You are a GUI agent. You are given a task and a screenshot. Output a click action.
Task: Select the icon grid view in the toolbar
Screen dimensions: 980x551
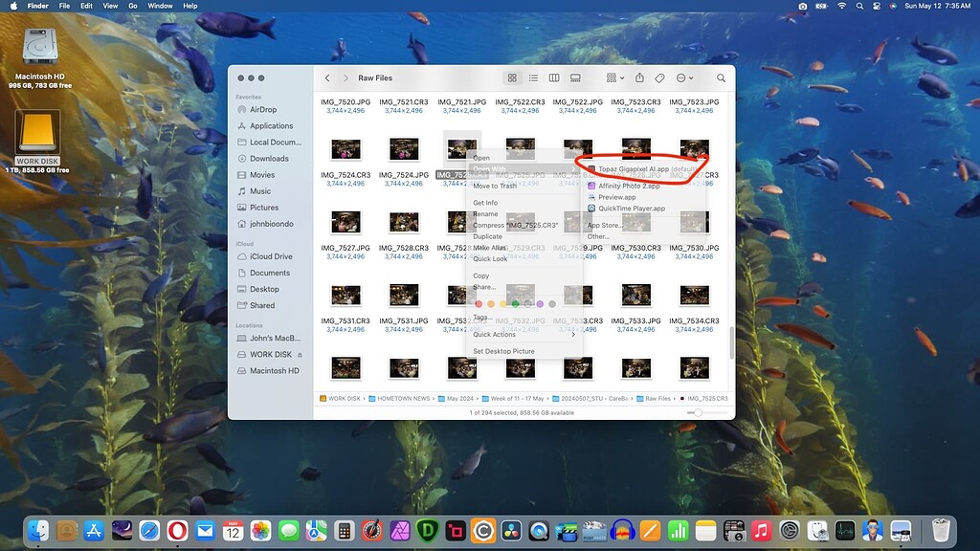coord(512,77)
